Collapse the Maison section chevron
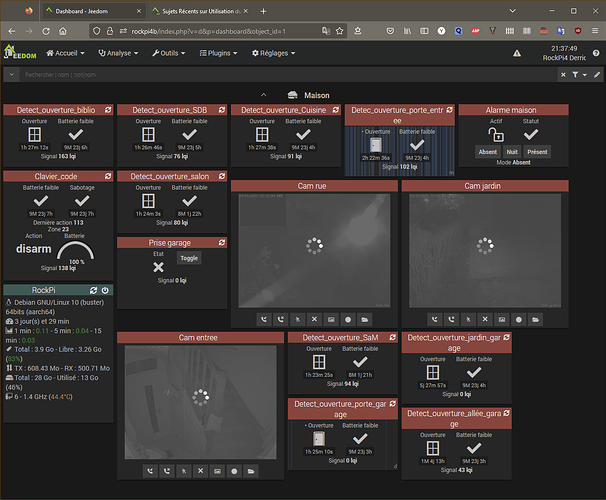Screen dimensions: 606x500 (x=263, y=94)
